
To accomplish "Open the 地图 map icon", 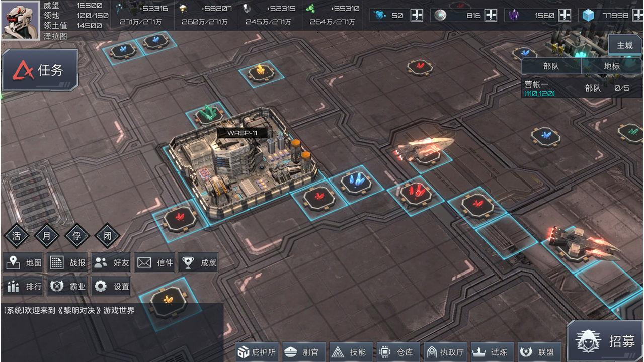I will (x=24, y=262).
